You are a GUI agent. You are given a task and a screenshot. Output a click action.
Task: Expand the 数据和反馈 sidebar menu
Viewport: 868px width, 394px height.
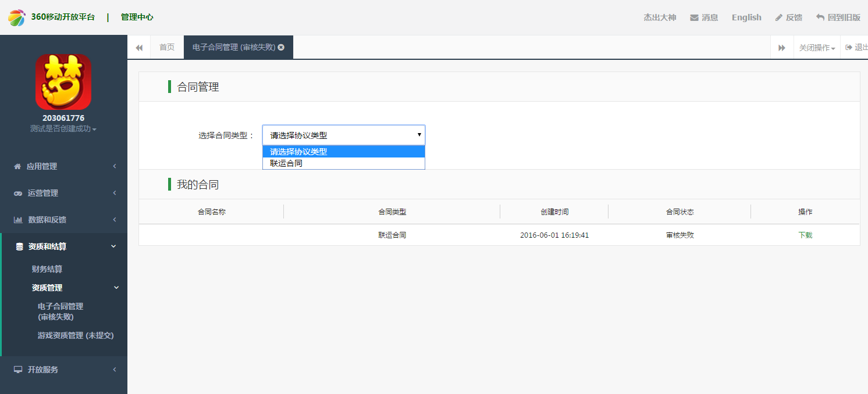(64, 220)
